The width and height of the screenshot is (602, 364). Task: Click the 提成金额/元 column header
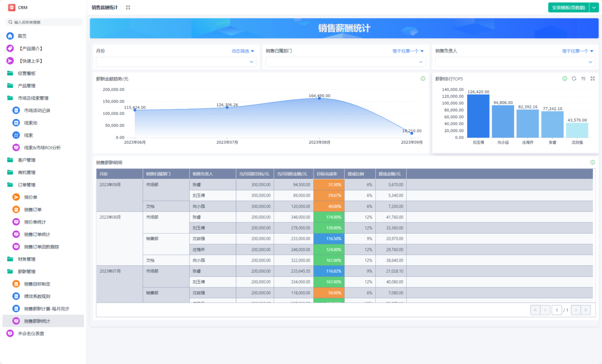pos(391,174)
